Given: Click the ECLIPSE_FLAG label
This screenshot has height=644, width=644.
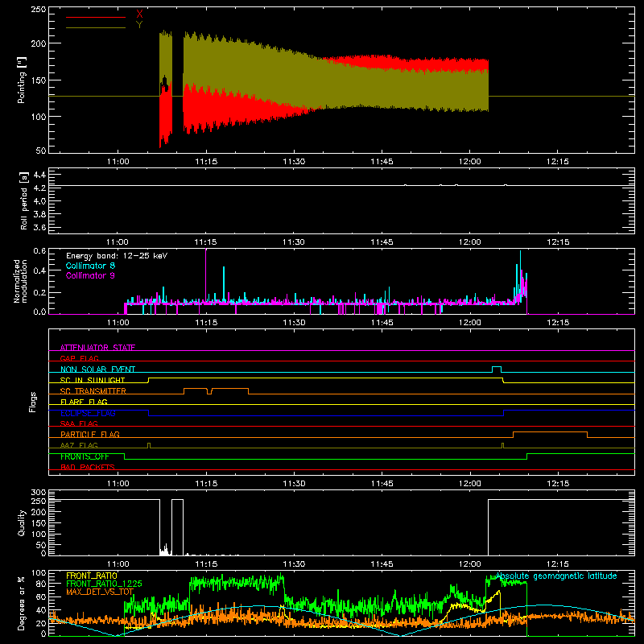Looking at the screenshot, I should pos(88,413).
